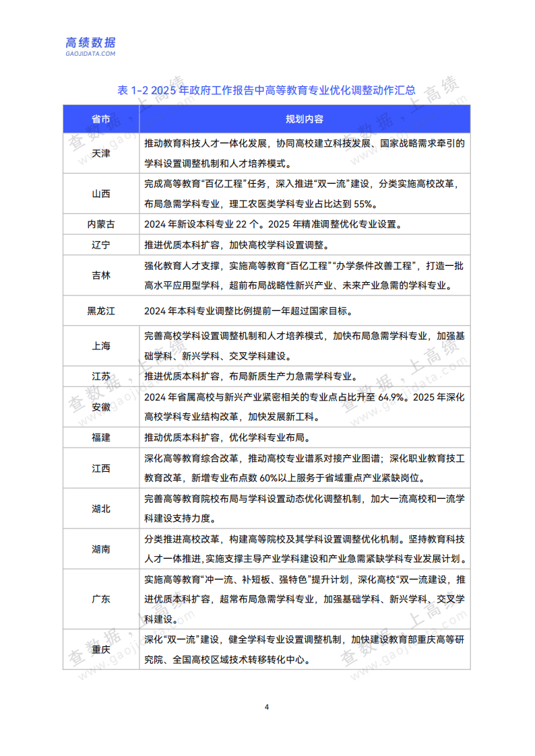Viewport: 535px width, 756px height.
Task: Select the 山西 province cell
Action: tap(101, 194)
